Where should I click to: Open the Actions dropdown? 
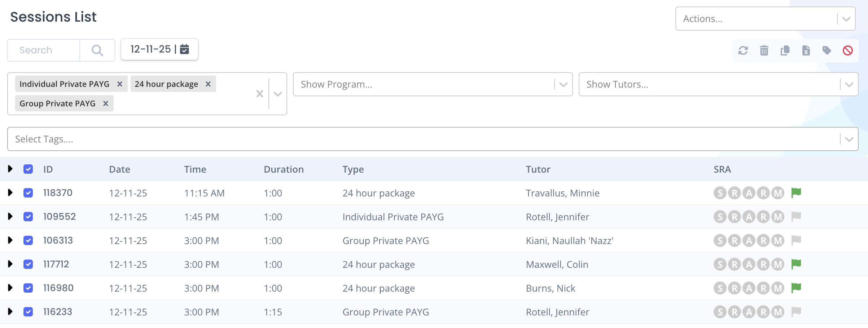coord(765,19)
